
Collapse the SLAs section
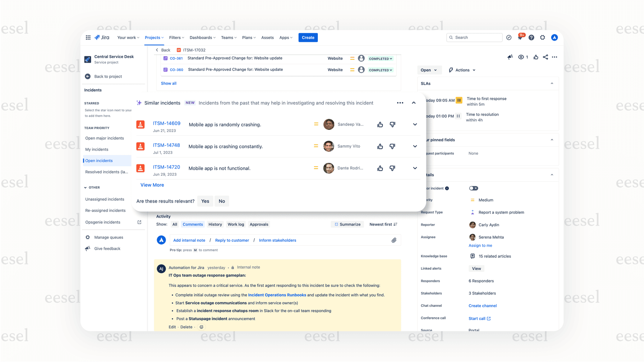[x=552, y=84]
